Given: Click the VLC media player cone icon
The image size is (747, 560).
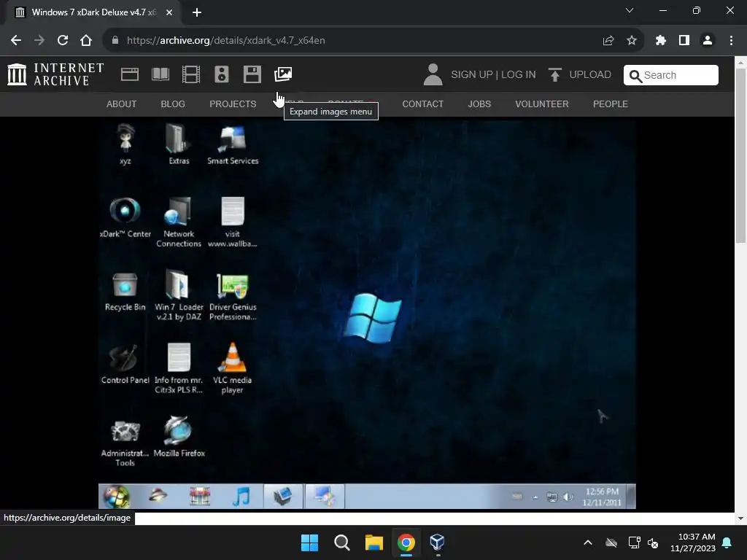Looking at the screenshot, I should coord(233,367).
